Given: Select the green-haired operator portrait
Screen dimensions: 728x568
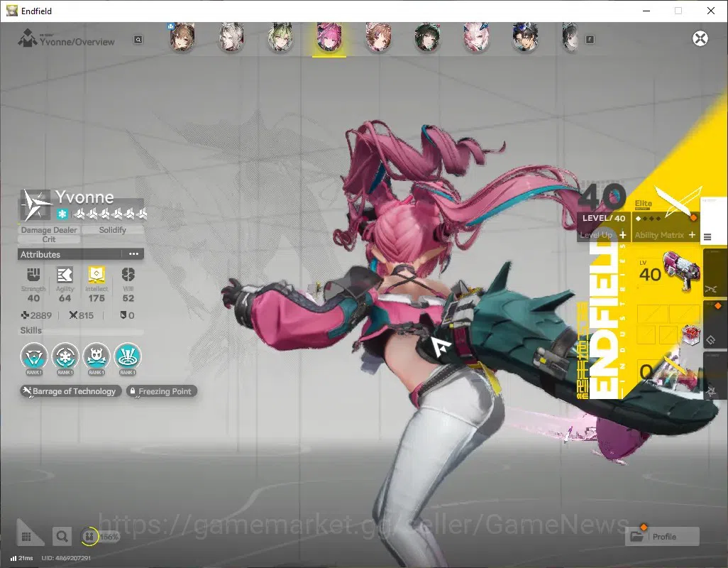Looking at the screenshot, I should [280, 37].
